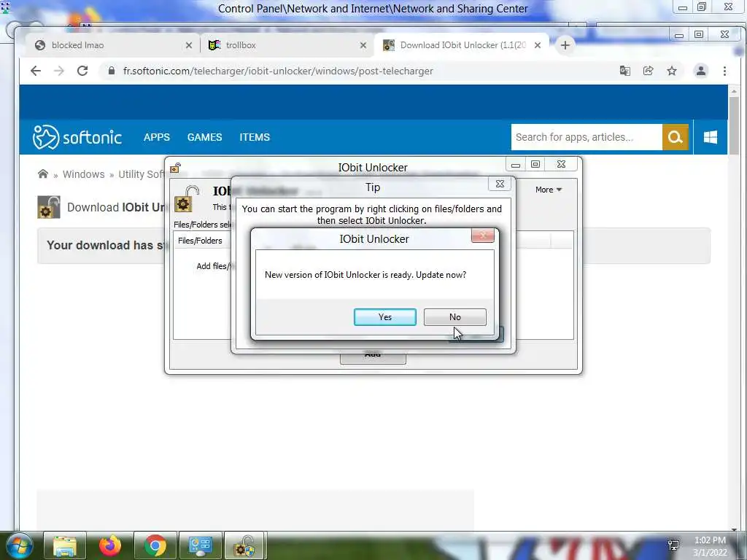
Task: Open the Utility Software breadcrumb link
Action: coord(141,174)
